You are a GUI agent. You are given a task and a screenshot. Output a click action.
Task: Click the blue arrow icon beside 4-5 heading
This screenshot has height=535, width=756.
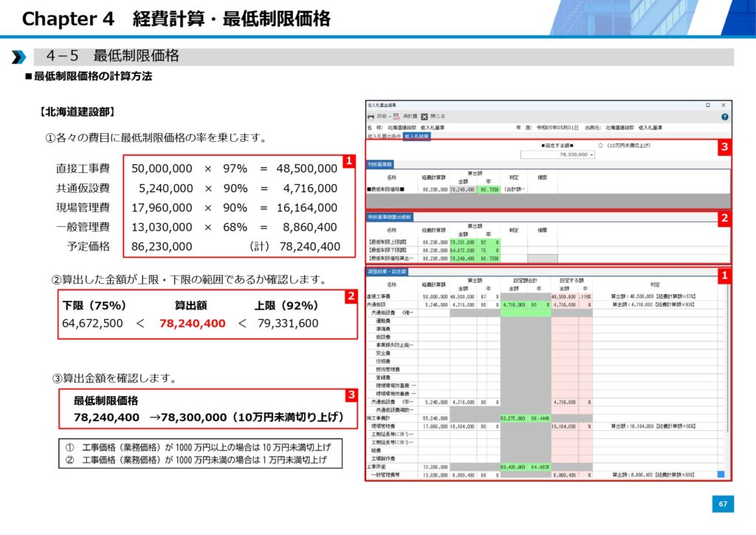18,58
